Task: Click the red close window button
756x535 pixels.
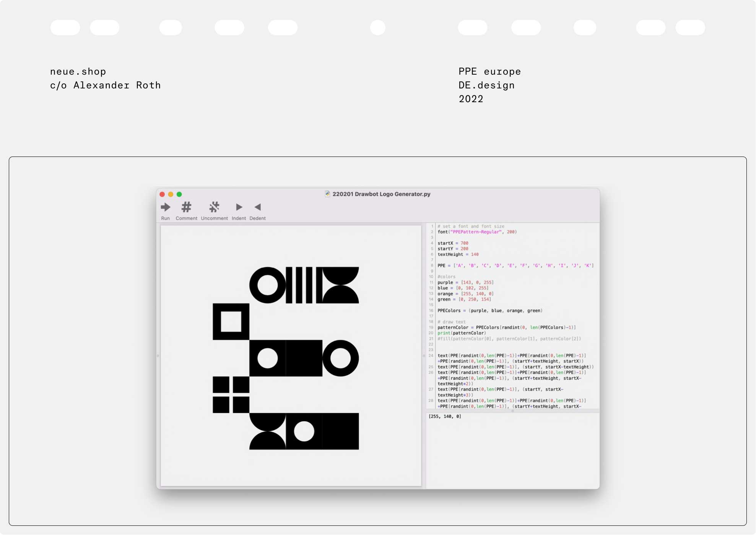Action: [x=162, y=194]
